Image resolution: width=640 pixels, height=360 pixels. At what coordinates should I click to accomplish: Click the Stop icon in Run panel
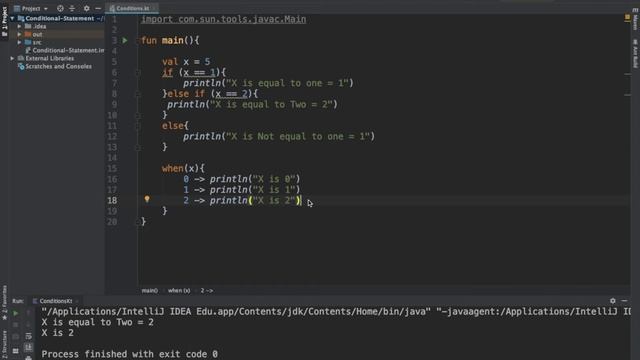[x=16, y=325]
